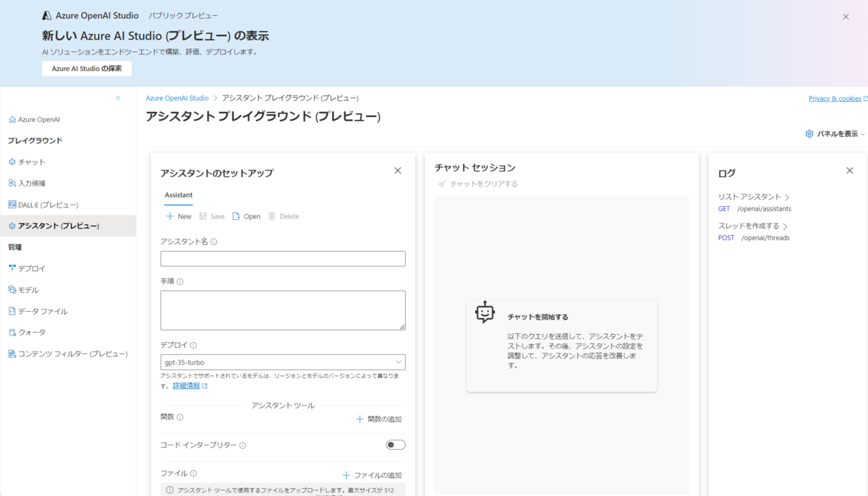Click 関数の追加 to add a function
Screen dimensions: 868x496
pos(379,419)
